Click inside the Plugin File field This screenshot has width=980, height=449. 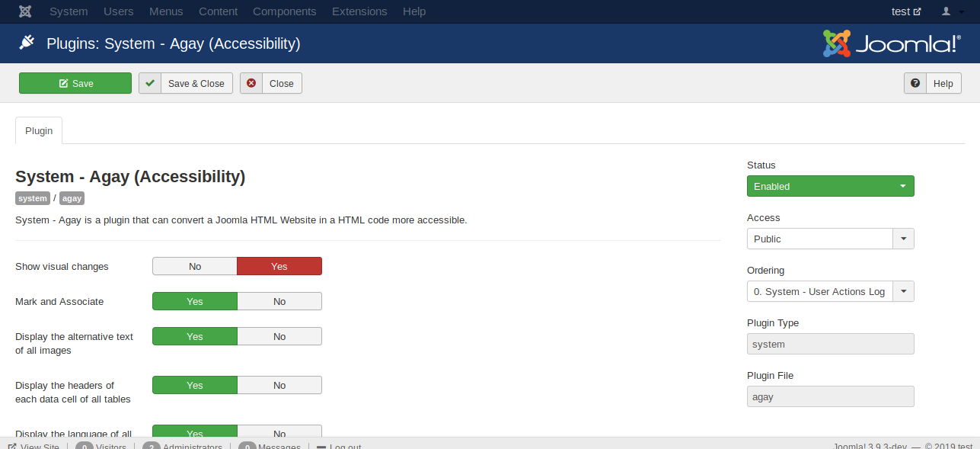830,396
